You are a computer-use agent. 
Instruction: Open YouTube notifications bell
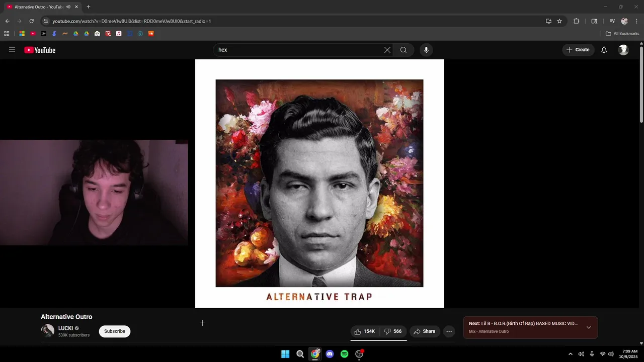[x=604, y=50]
